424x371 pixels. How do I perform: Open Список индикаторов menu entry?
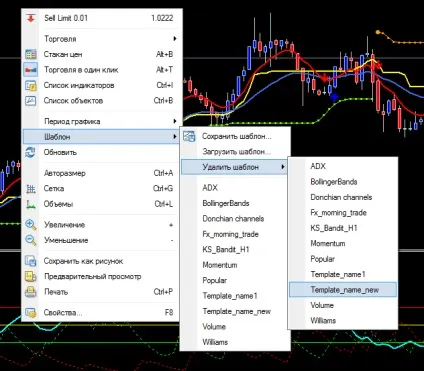[102, 85]
